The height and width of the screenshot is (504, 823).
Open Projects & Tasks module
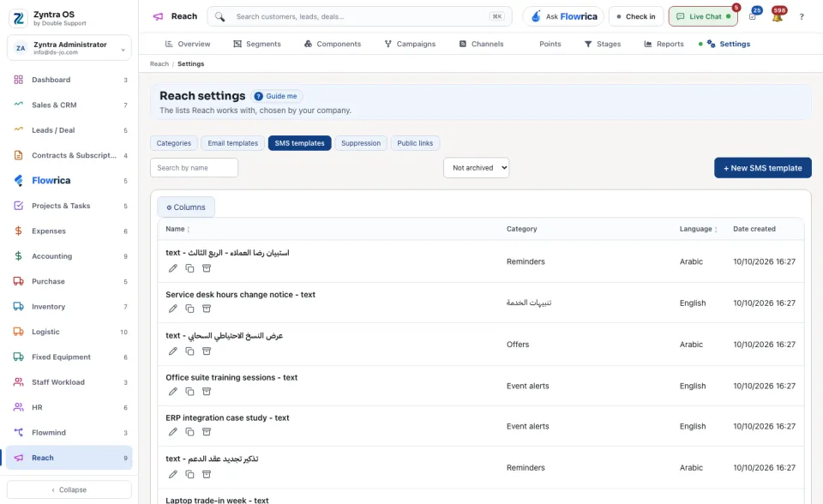point(69,206)
